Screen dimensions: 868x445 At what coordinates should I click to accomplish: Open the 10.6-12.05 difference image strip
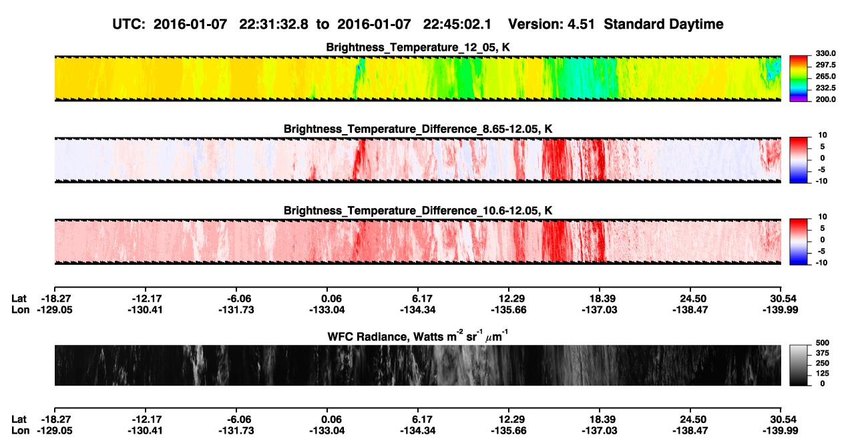pyautogui.click(x=417, y=242)
